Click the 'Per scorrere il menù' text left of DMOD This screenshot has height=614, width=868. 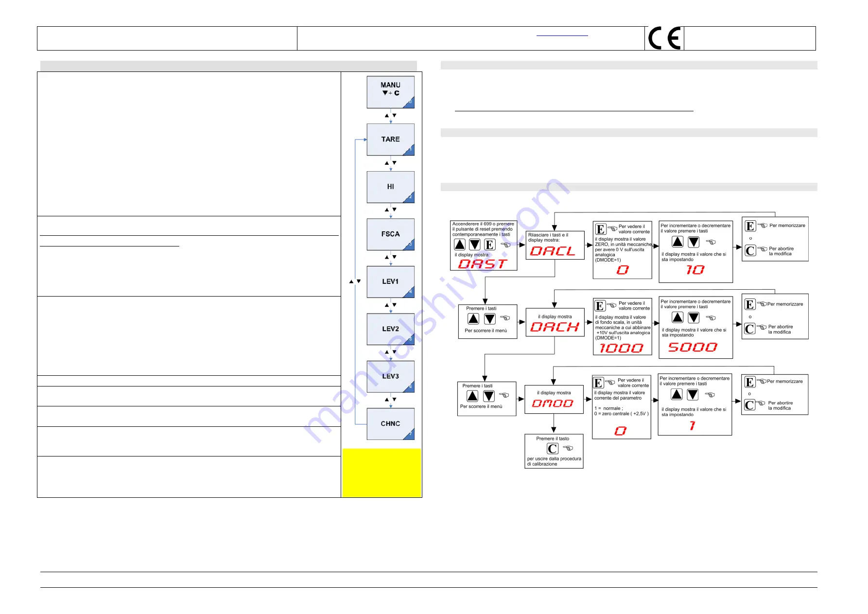tap(481, 406)
